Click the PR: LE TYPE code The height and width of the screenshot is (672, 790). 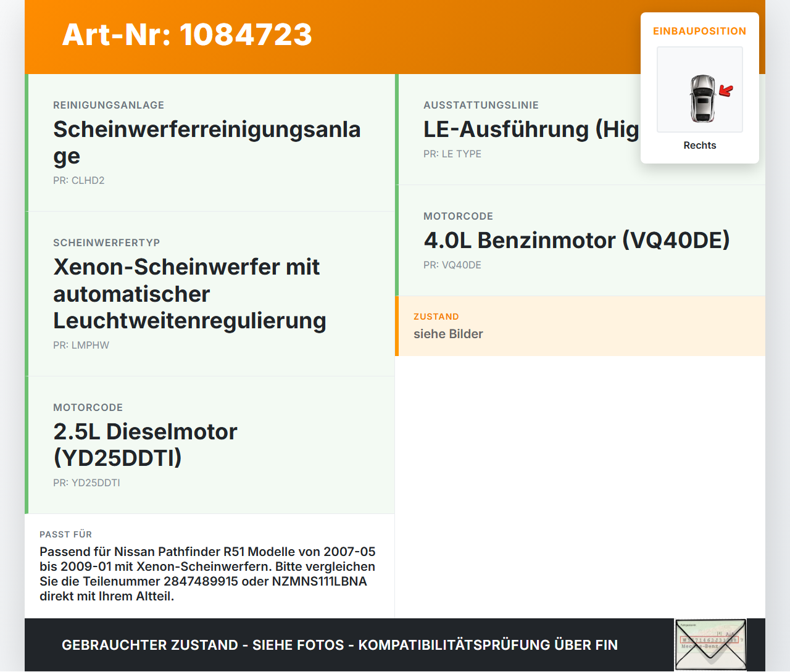pyautogui.click(x=452, y=154)
